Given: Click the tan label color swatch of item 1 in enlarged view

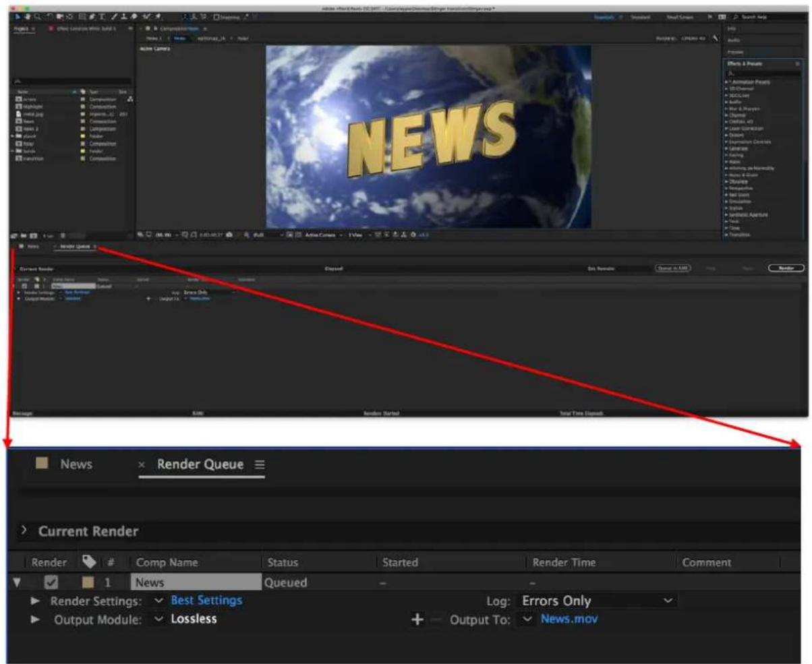Looking at the screenshot, I should pos(88,582).
